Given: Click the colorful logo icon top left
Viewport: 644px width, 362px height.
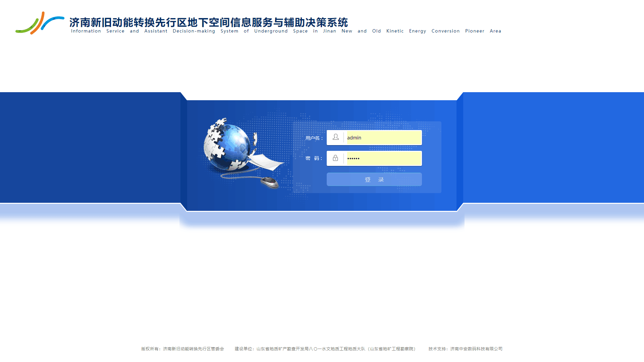Looking at the screenshot, I should (x=39, y=22).
